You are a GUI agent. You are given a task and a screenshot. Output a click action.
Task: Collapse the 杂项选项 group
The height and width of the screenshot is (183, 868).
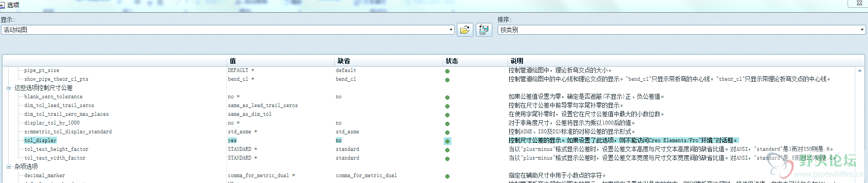click(x=8, y=167)
